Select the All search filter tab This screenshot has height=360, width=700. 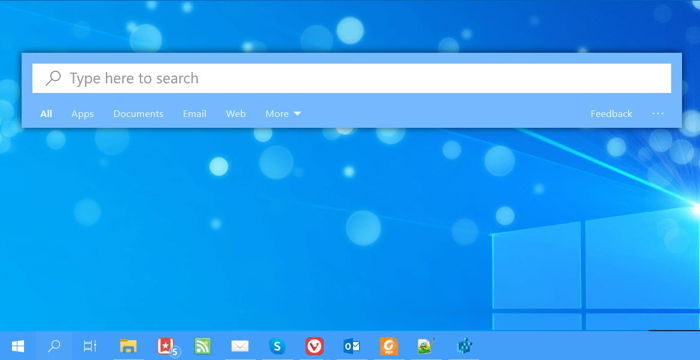(x=46, y=114)
